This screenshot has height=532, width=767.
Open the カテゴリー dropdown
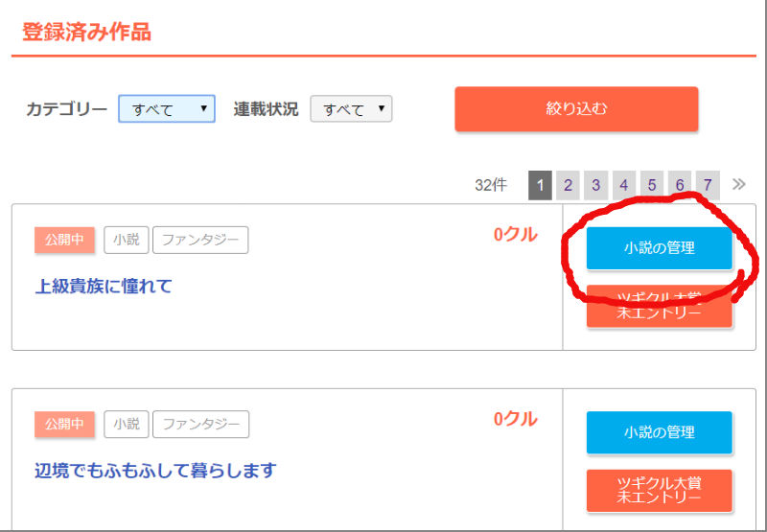click(167, 108)
